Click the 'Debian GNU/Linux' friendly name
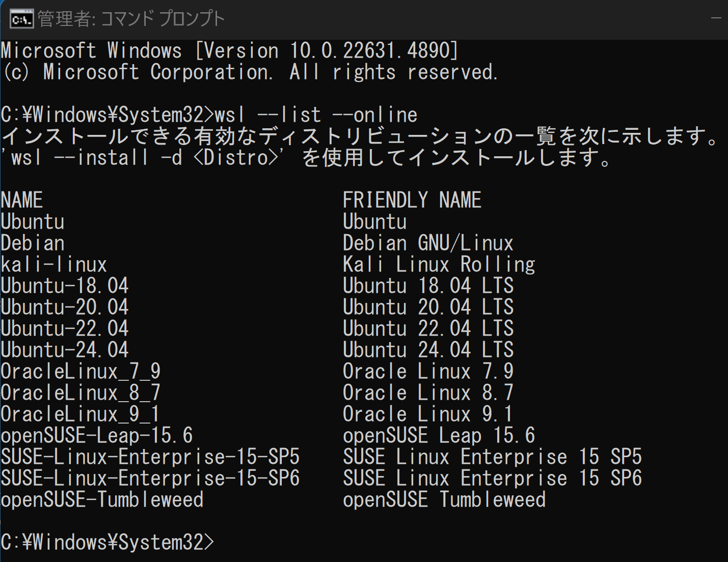The height and width of the screenshot is (562, 728). 428,243
